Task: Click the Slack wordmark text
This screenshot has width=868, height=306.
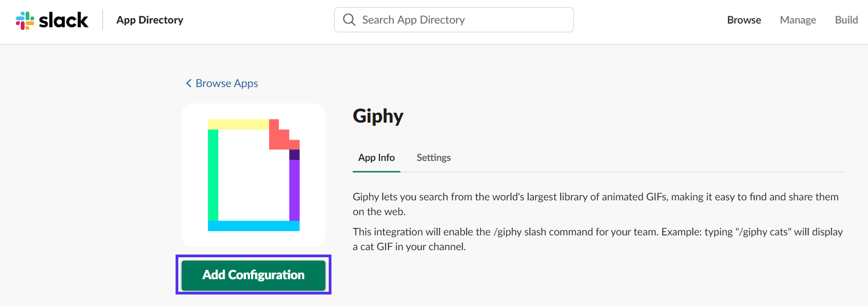Action: (x=63, y=20)
